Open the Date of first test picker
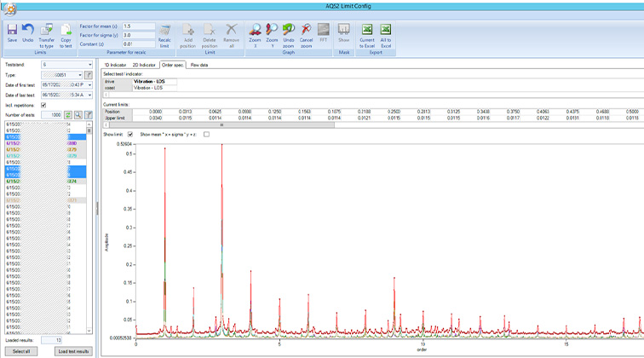Image resolution: width=644 pixels, height=358 pixels. (90, 84)
